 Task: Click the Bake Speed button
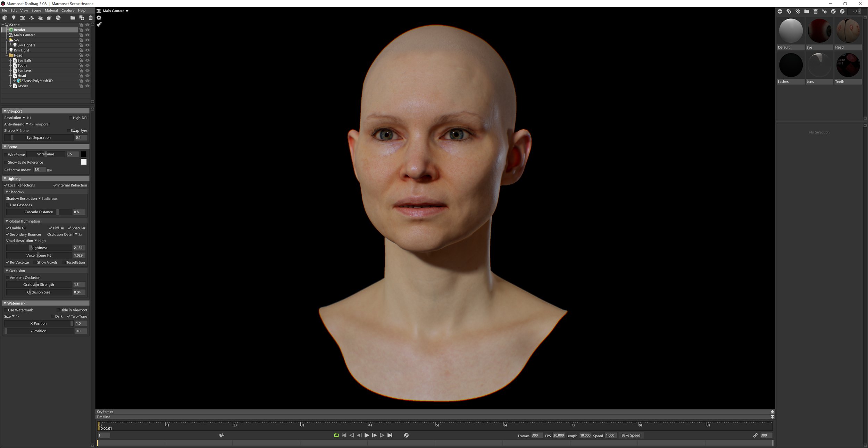(x=631, y=435)
